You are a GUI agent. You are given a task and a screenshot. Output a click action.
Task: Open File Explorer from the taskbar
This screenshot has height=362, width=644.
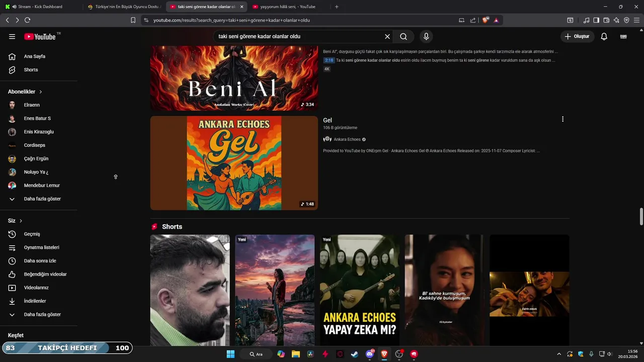296,354
